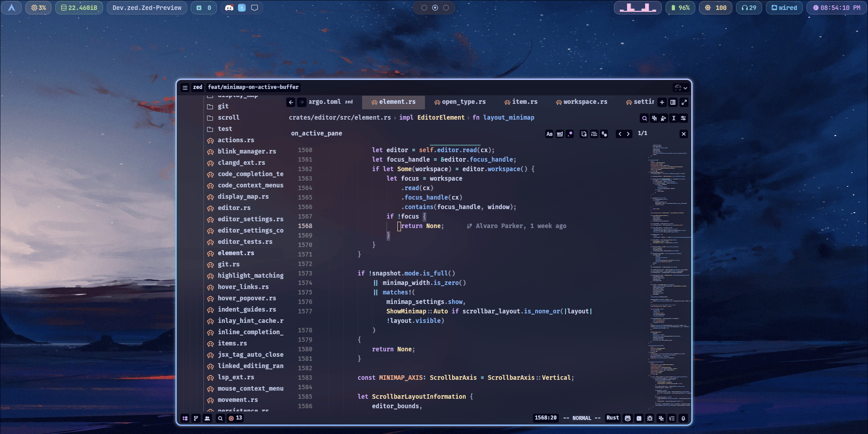
Task: Toggle whole-word matching with the wd button
Action: coord(560,134)
